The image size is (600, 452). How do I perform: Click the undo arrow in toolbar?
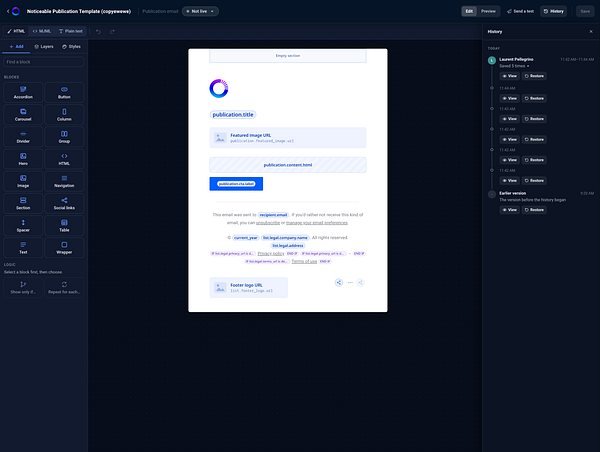(98, 31)
